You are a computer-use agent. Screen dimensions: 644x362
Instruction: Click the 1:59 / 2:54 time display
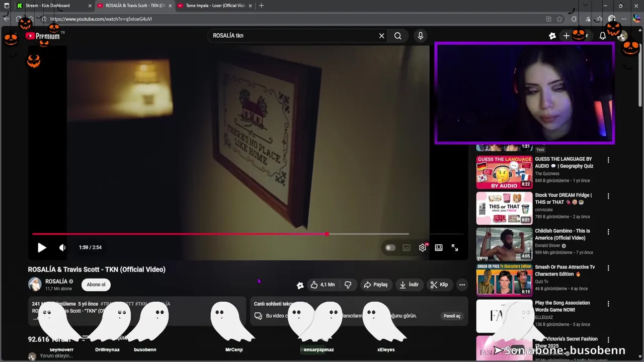point(90,247)
